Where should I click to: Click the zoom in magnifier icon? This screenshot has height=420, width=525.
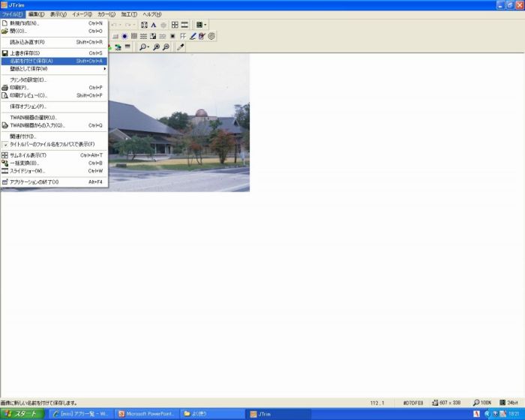click(x=156, y=46)
